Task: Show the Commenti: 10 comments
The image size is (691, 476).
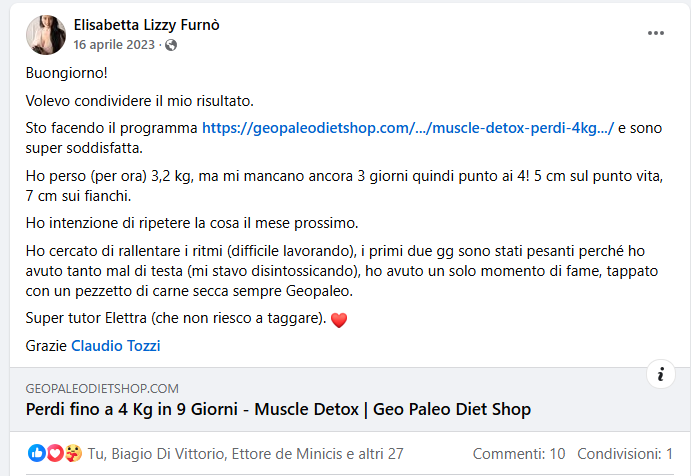Action: [x=519, y=454]
